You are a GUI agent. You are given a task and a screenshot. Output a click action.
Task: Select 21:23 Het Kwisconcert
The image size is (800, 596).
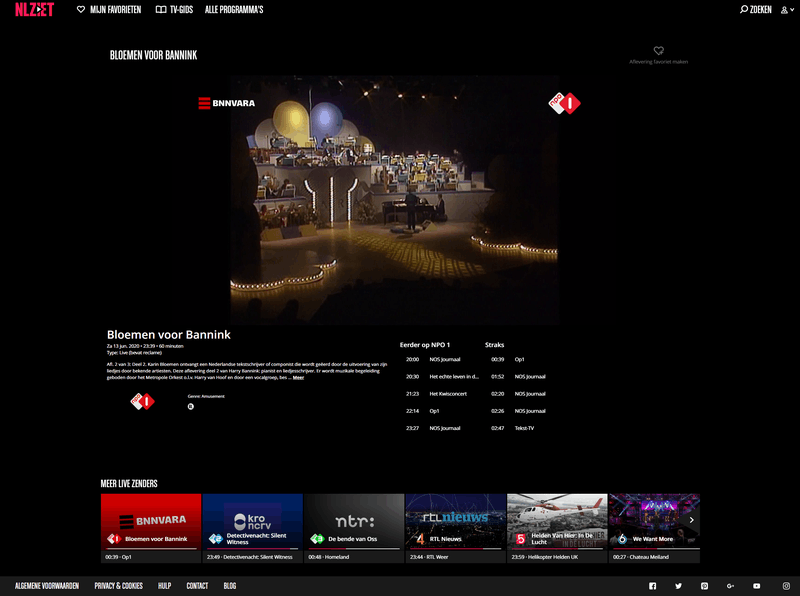tap(436, 394)
